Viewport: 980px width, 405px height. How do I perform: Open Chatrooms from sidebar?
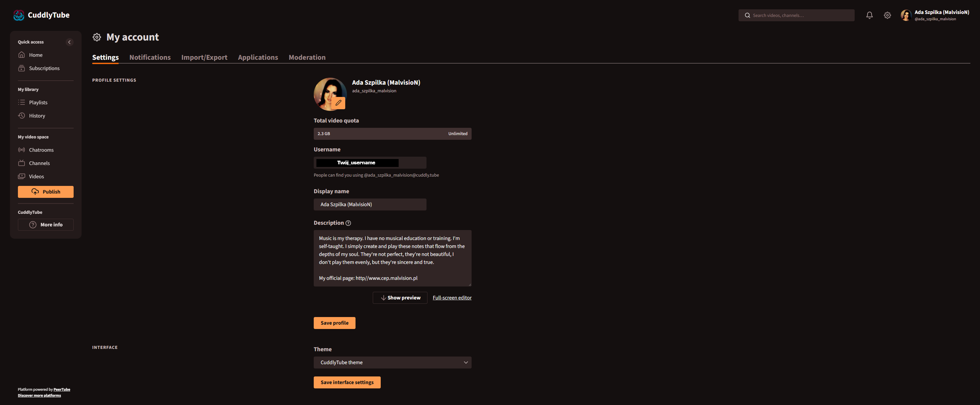tap(41, 150)
